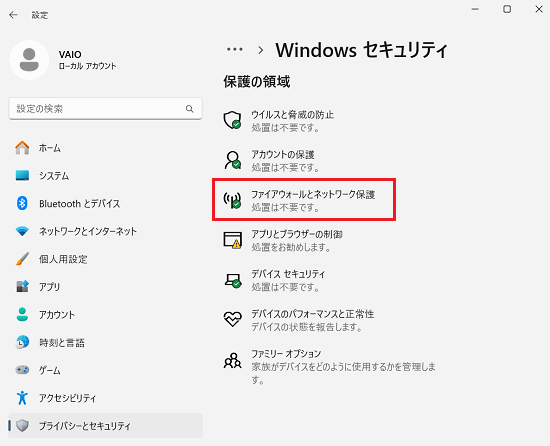This screenshot has height=446, width=550.
Task: Click the 設定 window title
Action: tap(40, 15)
